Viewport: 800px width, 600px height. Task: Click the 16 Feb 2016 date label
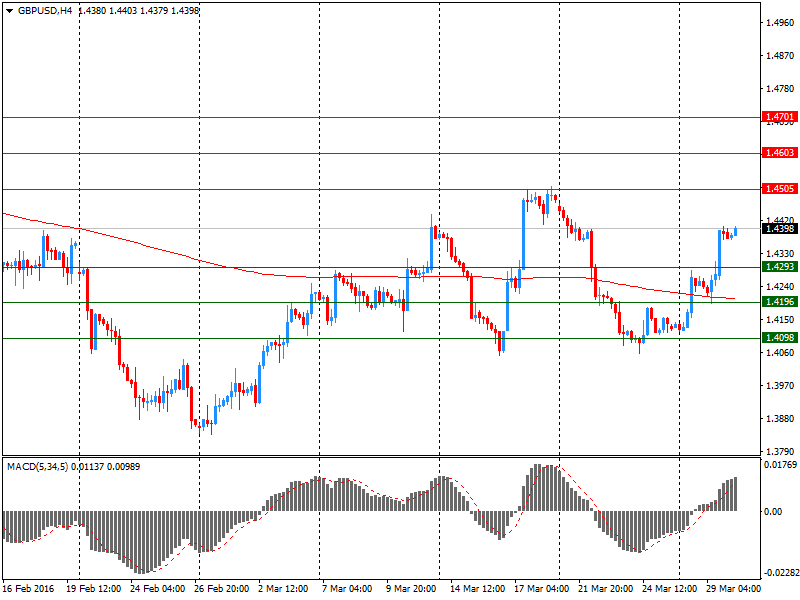(x=28, y=589)
